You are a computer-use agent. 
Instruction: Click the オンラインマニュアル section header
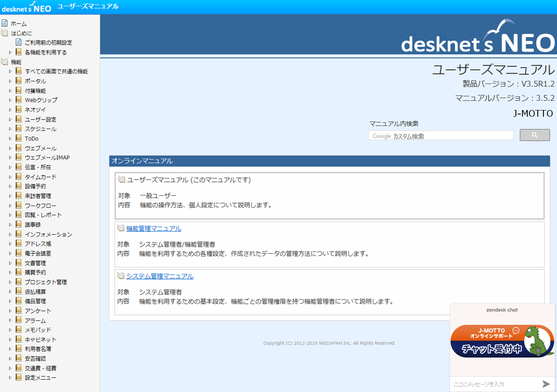(x=330, y=161)
